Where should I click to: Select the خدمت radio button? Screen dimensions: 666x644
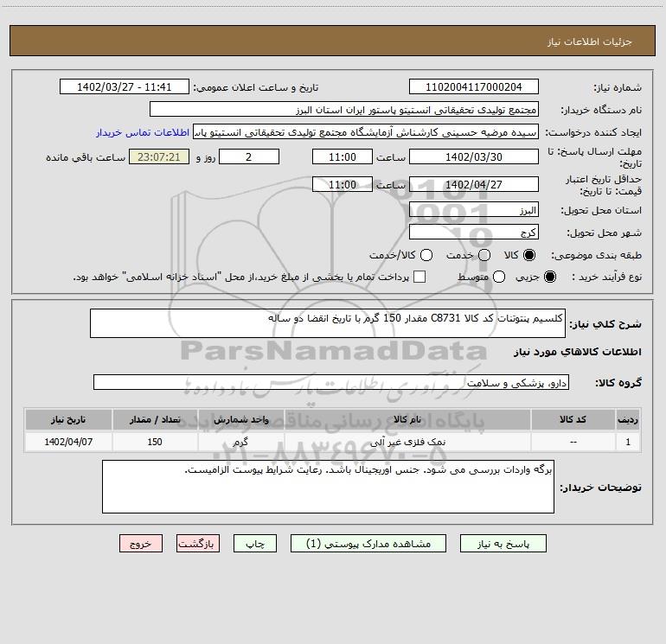484,255
